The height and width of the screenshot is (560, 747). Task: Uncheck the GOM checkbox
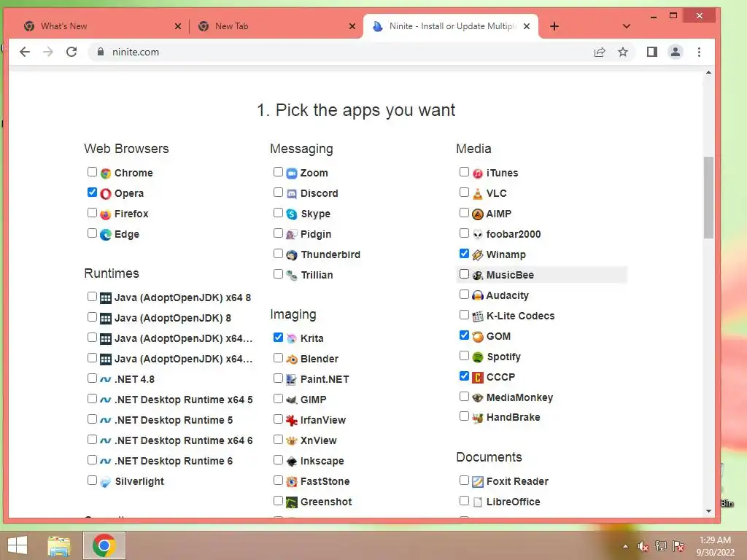[x=464, y=335]
